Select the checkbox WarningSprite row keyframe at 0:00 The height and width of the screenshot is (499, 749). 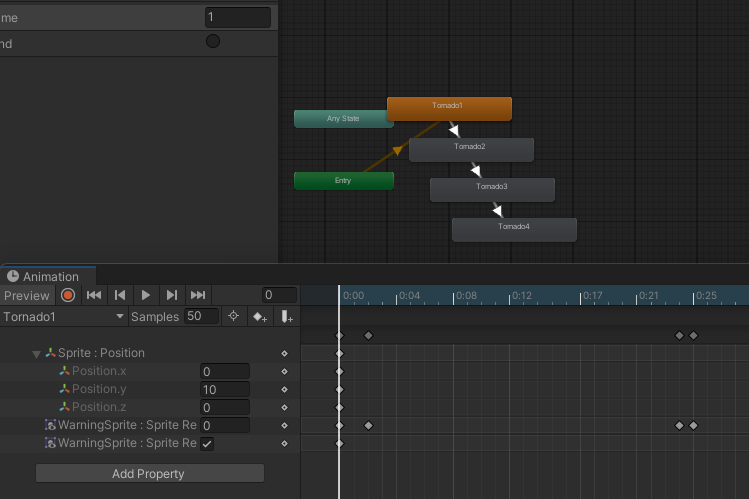340,444
